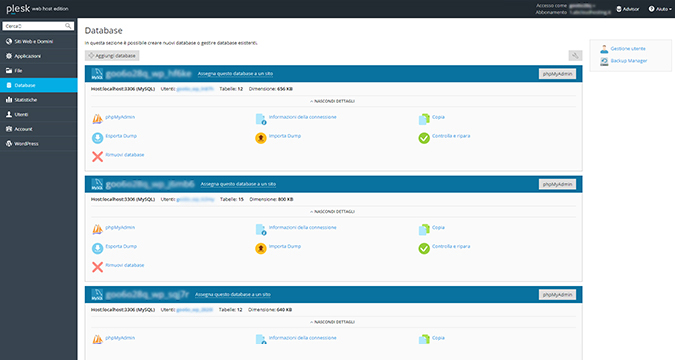Click 'Dimensione: 640 KB' text

pyautogui.click(x=270, y=310)
